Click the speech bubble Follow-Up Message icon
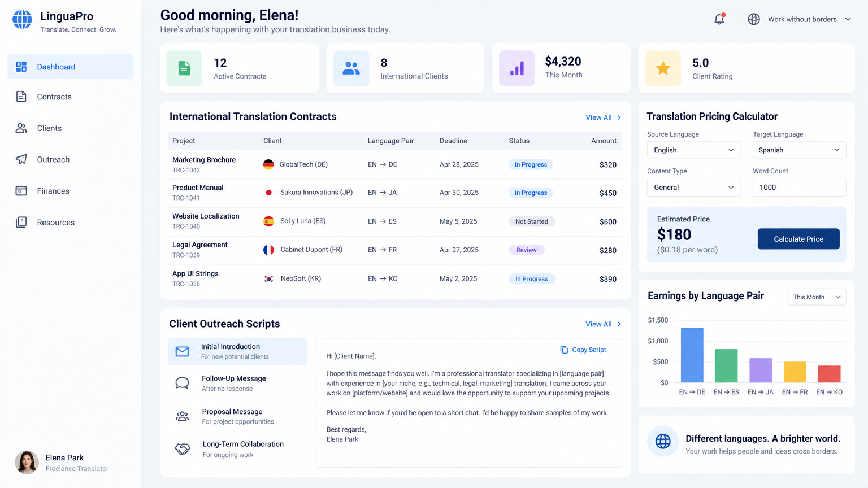The image size is (868, 488). point(182,384)
